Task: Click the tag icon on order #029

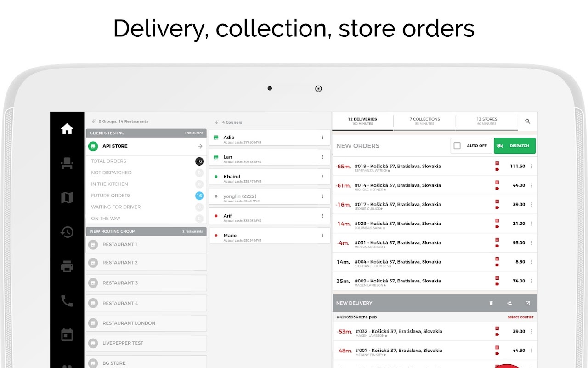Action: pos(497,226)
